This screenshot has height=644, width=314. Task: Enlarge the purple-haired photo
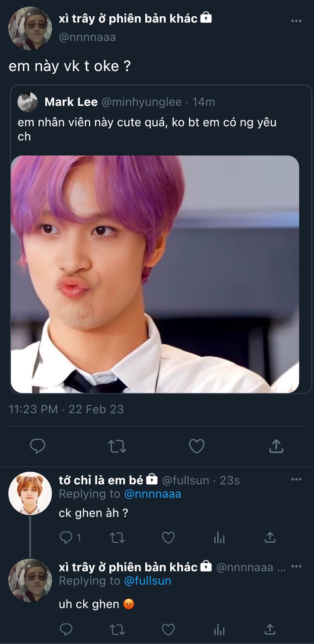(x=155, y=274)
